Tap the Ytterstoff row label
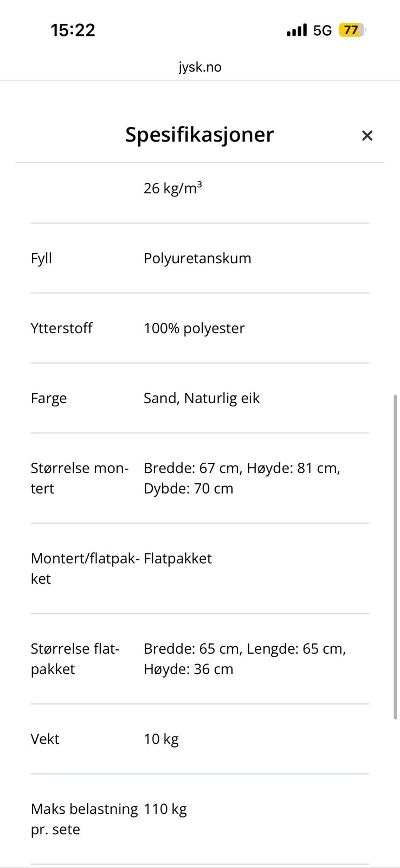The height and width of the screenshot is (868, 400). (x=61, y=328)
